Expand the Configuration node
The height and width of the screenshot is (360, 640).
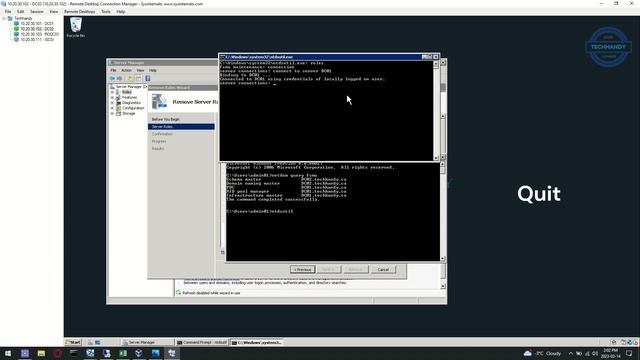click(x=112, y=108)
